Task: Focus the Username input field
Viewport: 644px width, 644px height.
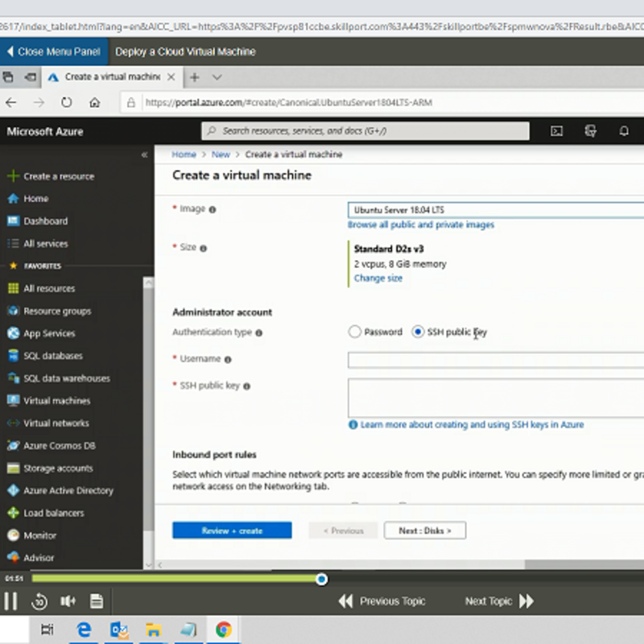Action: [x=496, y=360]
